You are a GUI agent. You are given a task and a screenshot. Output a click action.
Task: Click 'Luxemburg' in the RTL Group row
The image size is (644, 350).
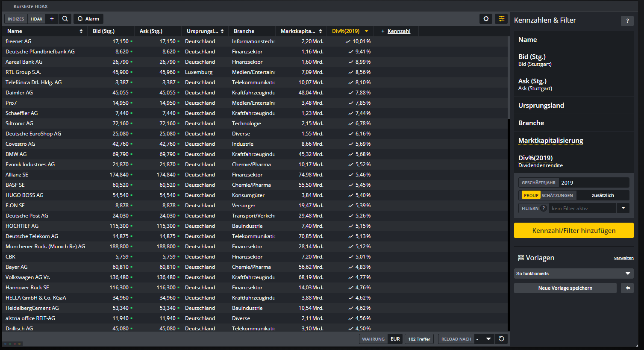pyautogui.click(x=199, y=72)
